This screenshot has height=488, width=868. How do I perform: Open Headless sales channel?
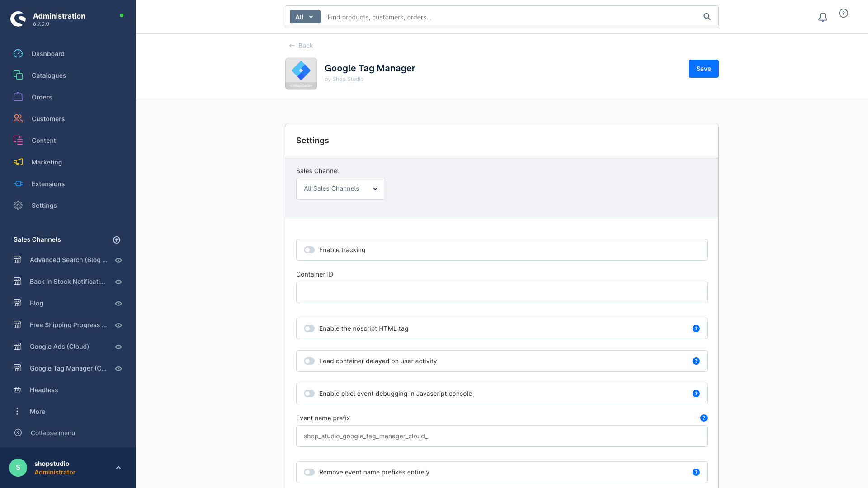pos(44,390)
